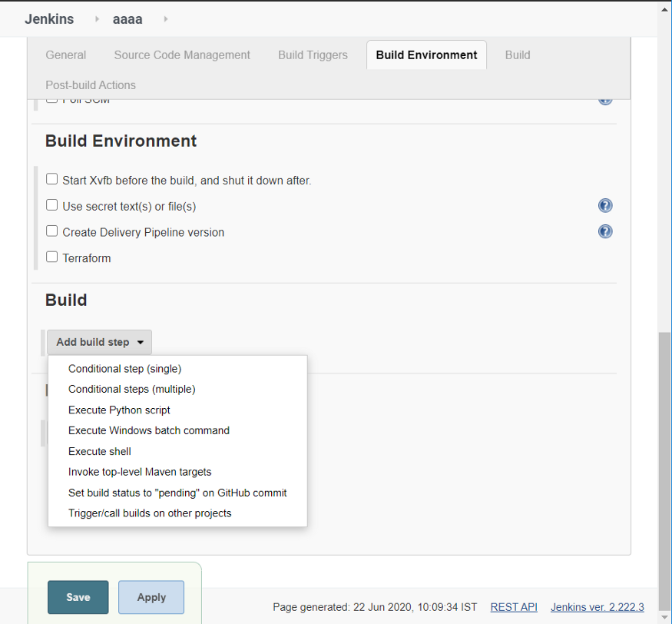Pick Conditional step (single)
The image size is (672, 624).
[x=124, y=369]
